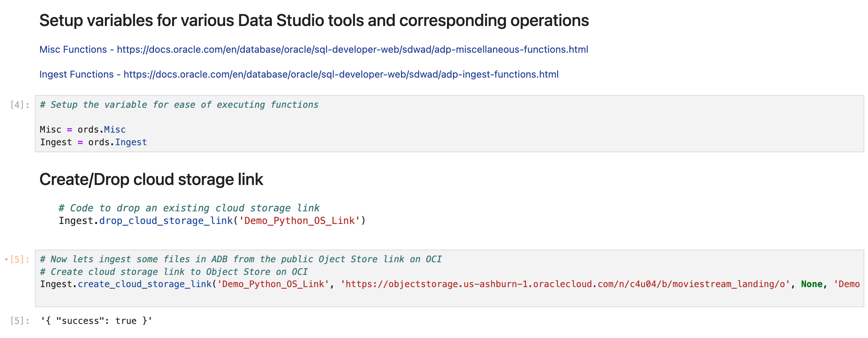Select cell 4 by its input prompt
Image resolution: width=868 pixels, height=338 pixels.
tap(20, 105)
